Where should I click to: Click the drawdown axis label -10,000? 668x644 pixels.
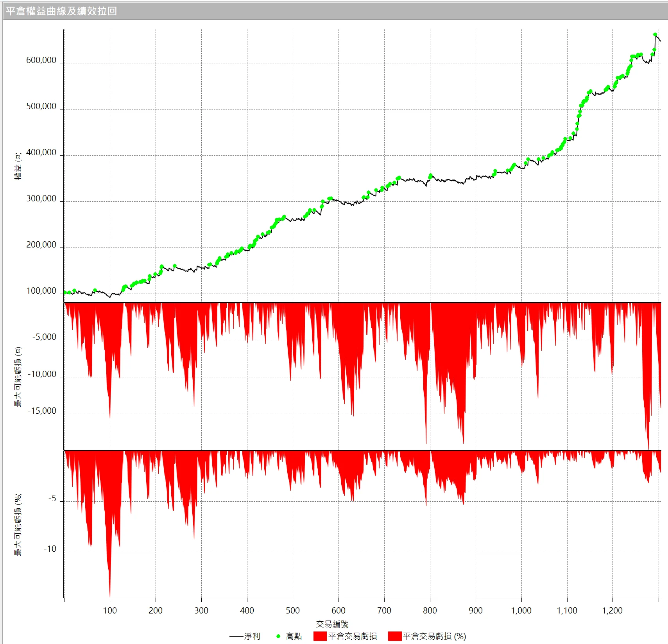pos(42,374)
